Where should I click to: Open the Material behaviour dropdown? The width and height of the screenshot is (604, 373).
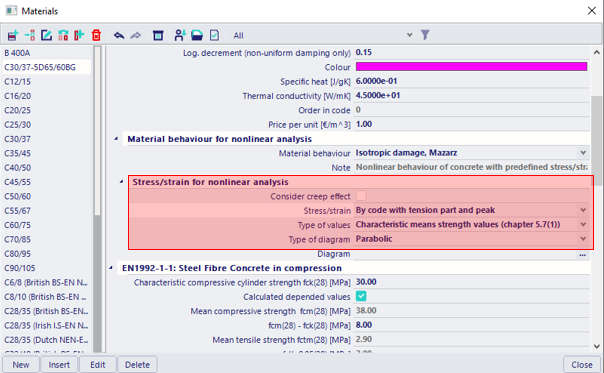tap(583, 153)
